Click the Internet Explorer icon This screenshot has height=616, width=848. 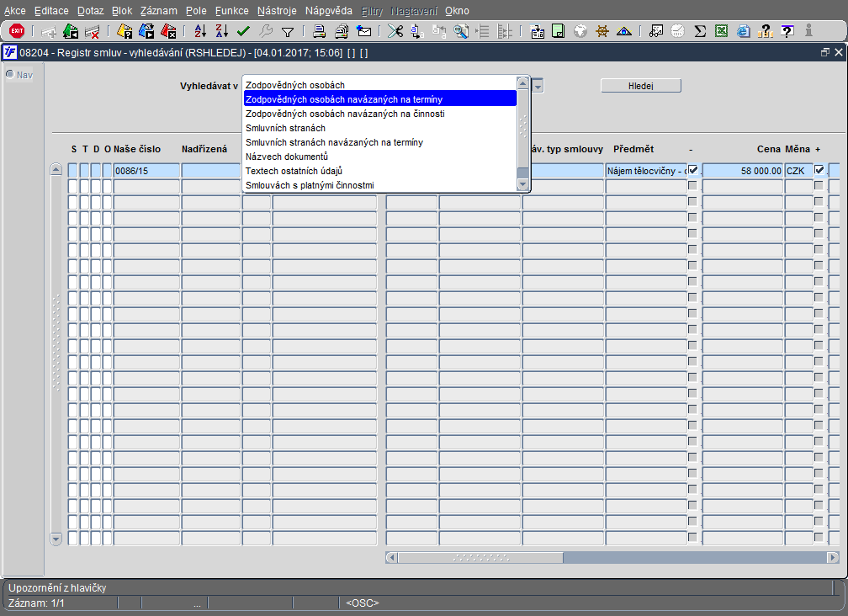(743, 31)
